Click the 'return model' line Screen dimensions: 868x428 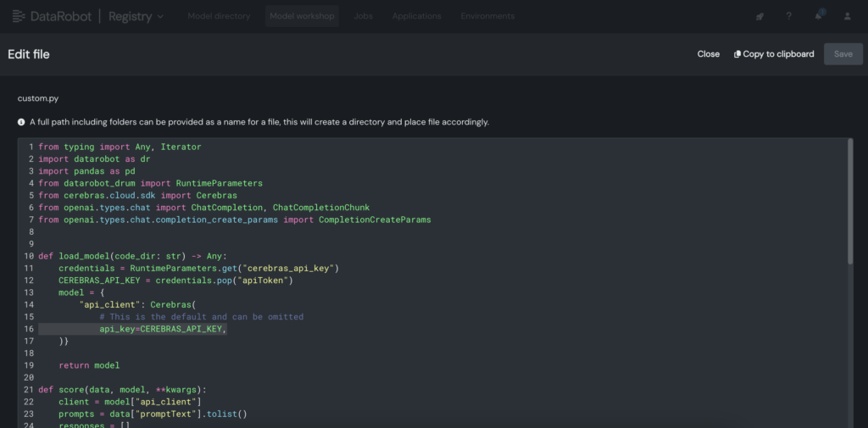tap(89, 365)
